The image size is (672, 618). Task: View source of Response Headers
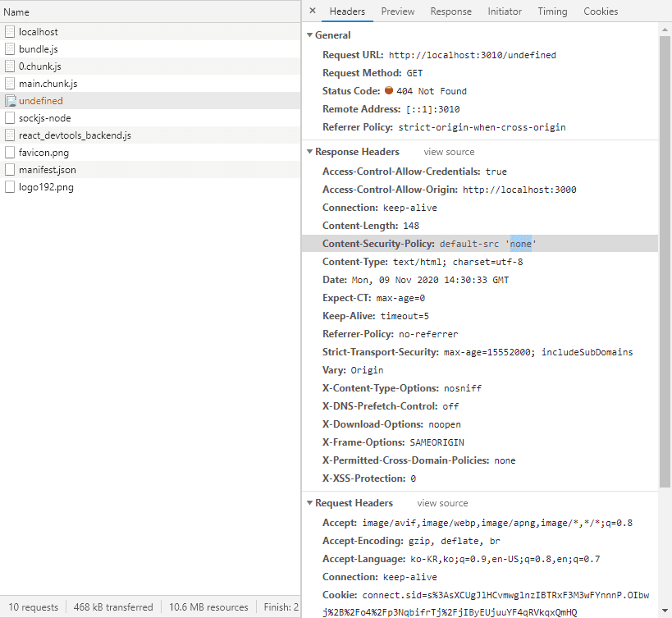pyautogui.click(x=449, y=152)
